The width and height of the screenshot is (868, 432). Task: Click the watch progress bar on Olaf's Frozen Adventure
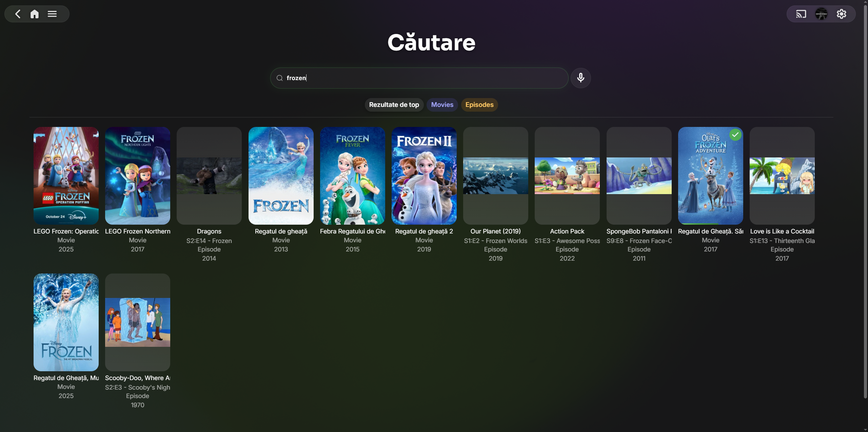[x=711, y=223]
